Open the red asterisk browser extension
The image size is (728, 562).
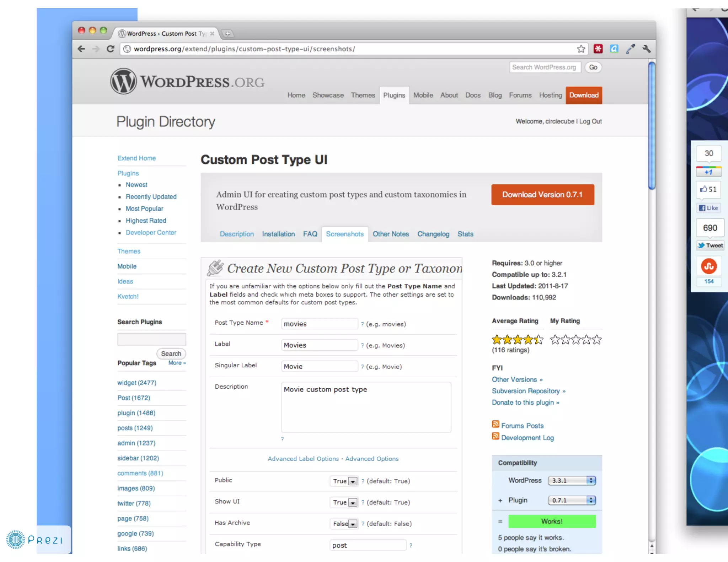[x=598, y=49]
